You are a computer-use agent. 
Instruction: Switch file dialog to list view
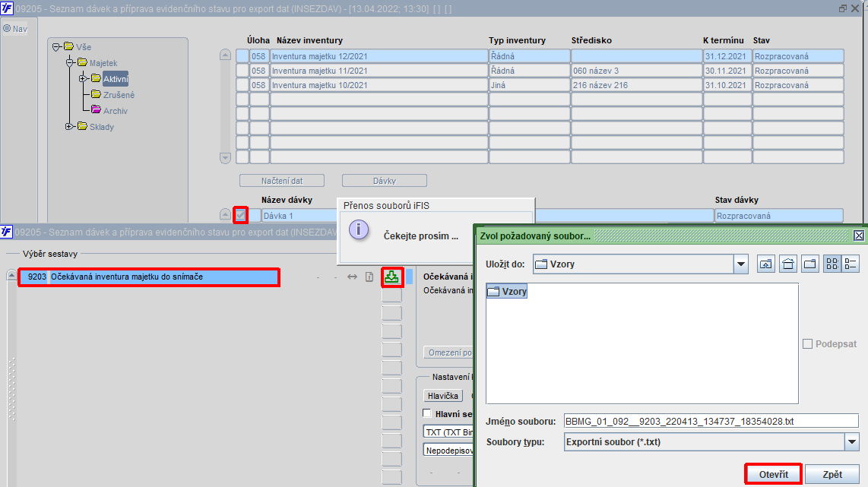832,264
